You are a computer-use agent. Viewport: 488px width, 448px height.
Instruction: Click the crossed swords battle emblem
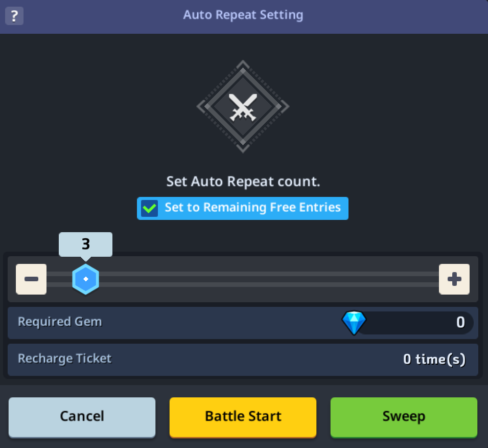tap(243, 106)
